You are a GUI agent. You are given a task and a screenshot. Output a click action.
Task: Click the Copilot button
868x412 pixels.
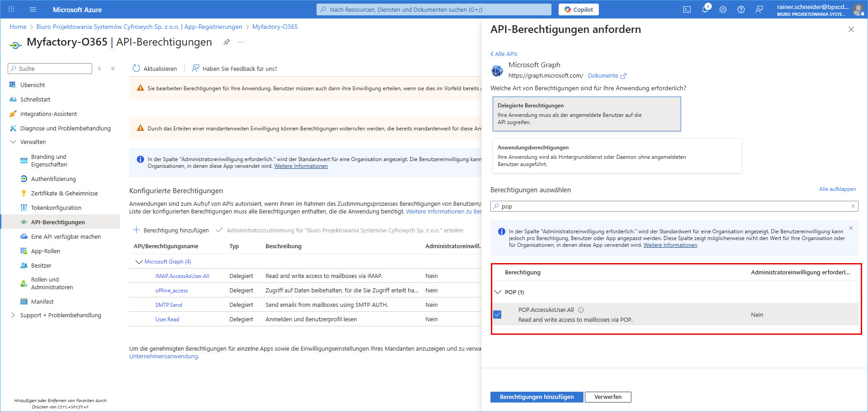pos(579,9)
